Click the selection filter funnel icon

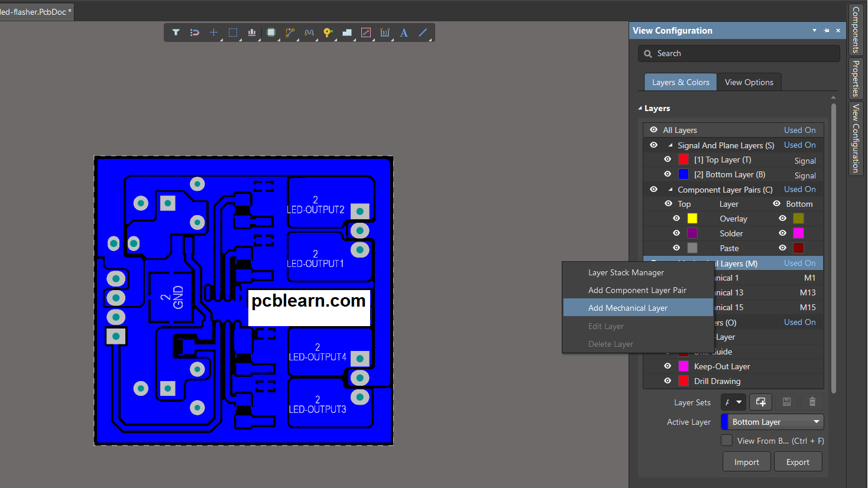coord(176,32)
